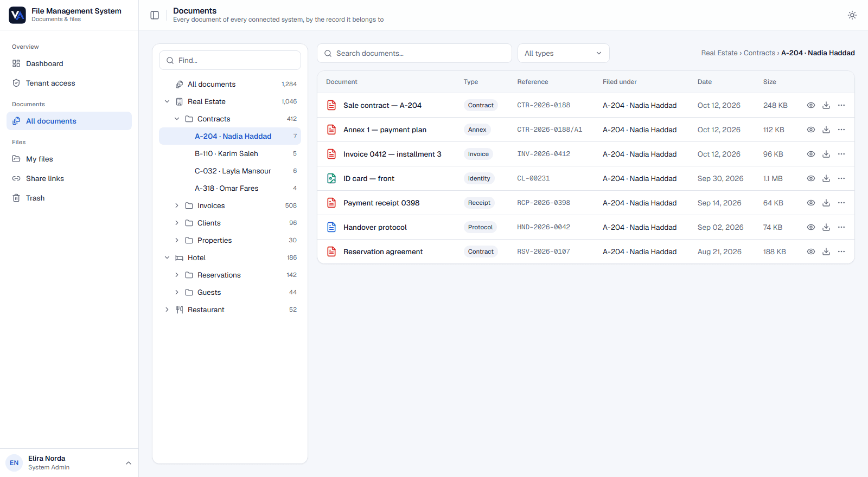Viewport: 868px width, 477px height.
Task: Expand the Restaurant tree node
Action: point(167,310)
